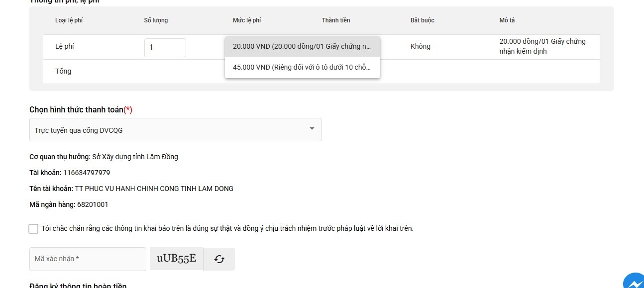
Task: Click the Thành tiền column header
Action: 336,20
